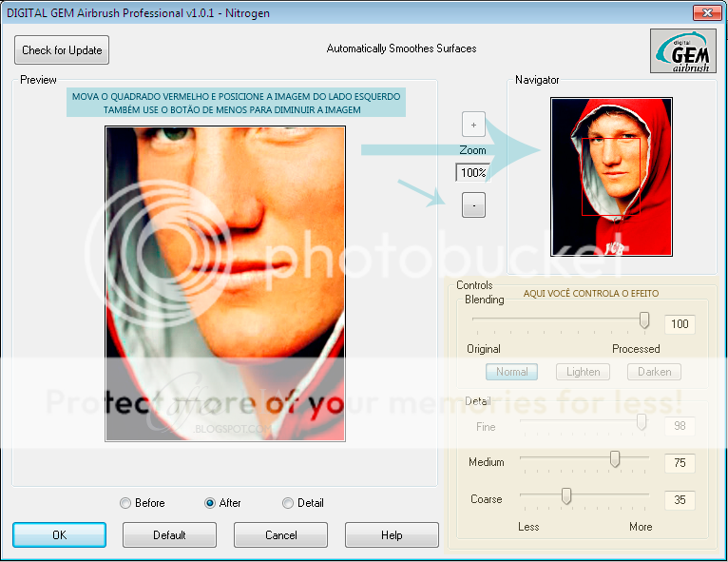
Task: Select the Detail preview radio button
Action: click(288, 503)
